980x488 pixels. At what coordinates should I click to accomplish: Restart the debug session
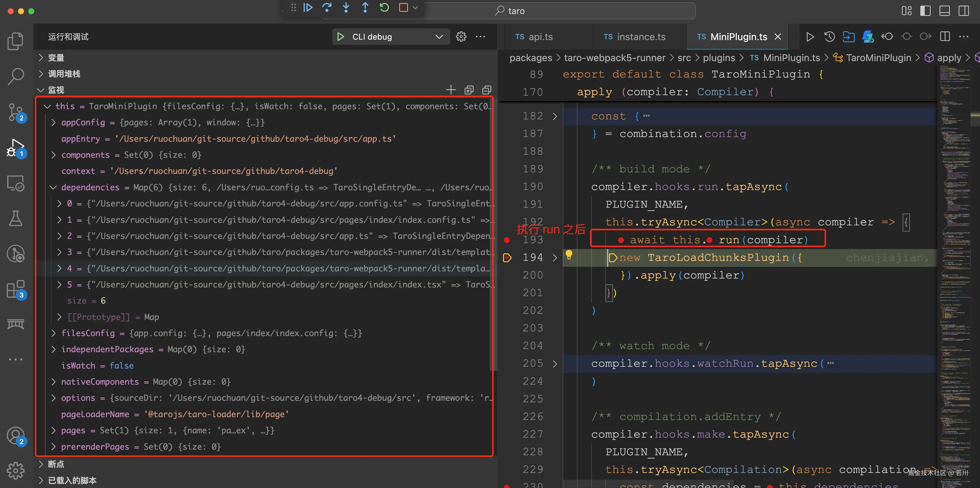click(x=384, y=8)
